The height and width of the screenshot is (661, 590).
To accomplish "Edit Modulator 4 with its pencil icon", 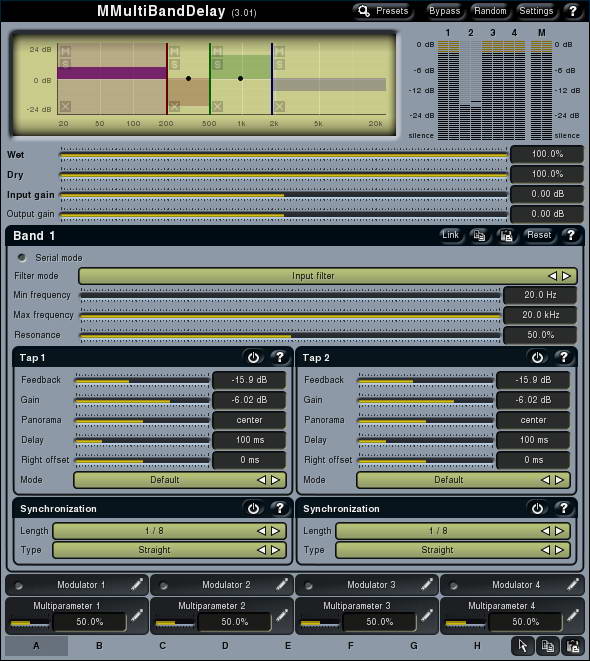I will tap(572, 584).
